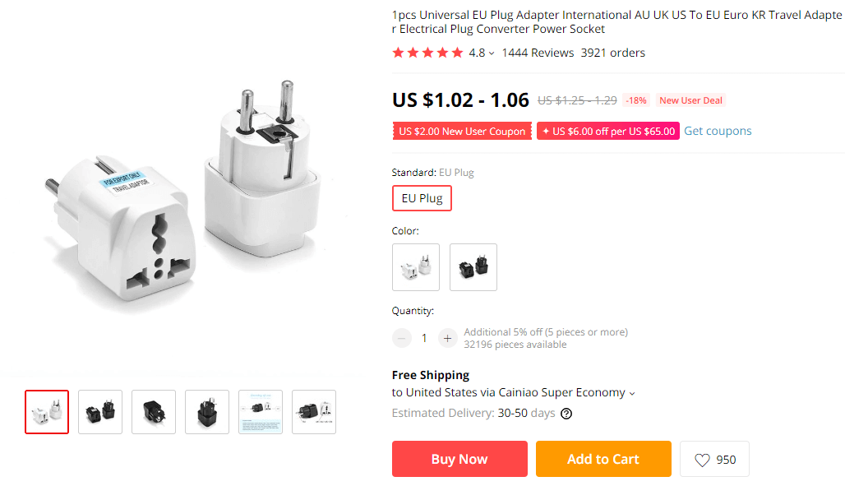Click the US $2.00 New User Coupon
Viewport: 868px width, 486px height.
pyautogui.click(x=462, y=132)
